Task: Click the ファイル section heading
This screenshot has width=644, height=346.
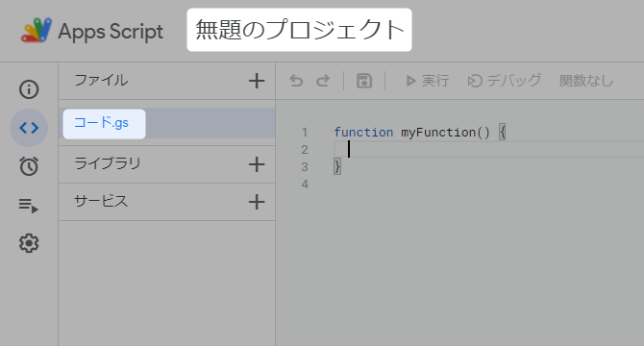Action: point(101,80)
